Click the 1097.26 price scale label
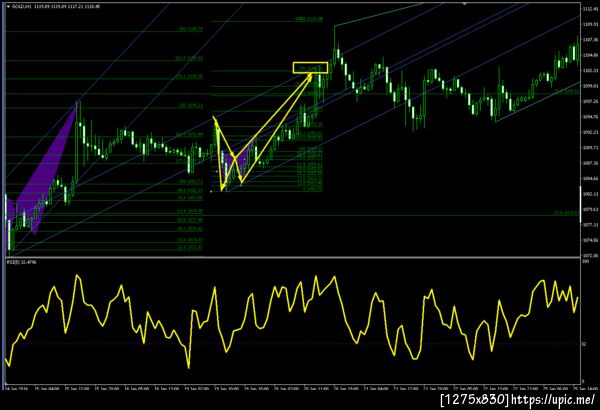The height and width of the screenshot is (410, 600). coord(590,101)
